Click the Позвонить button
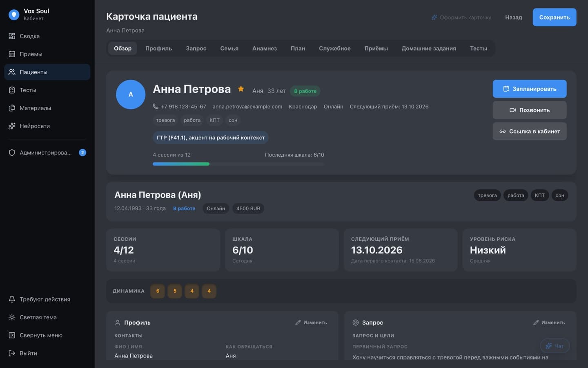Viewport: 588px width, 368px height. pyautogui.click(x=530, y=110)
